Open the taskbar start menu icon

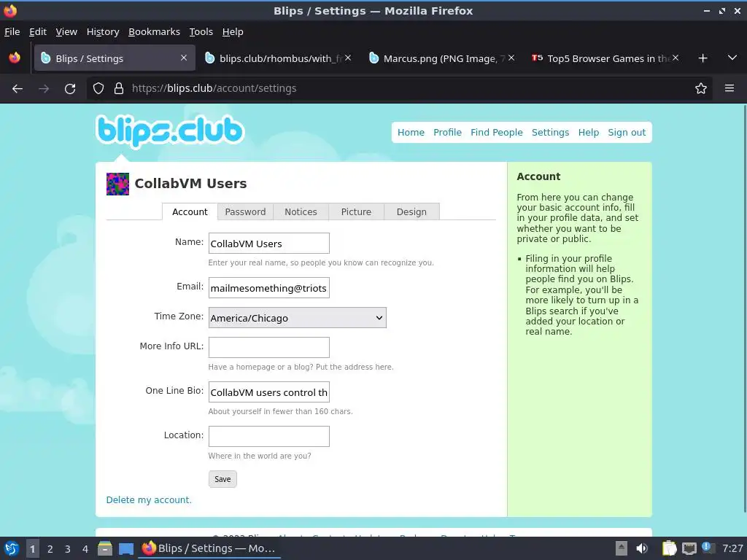pyautogui.click(x=12, y=548)
